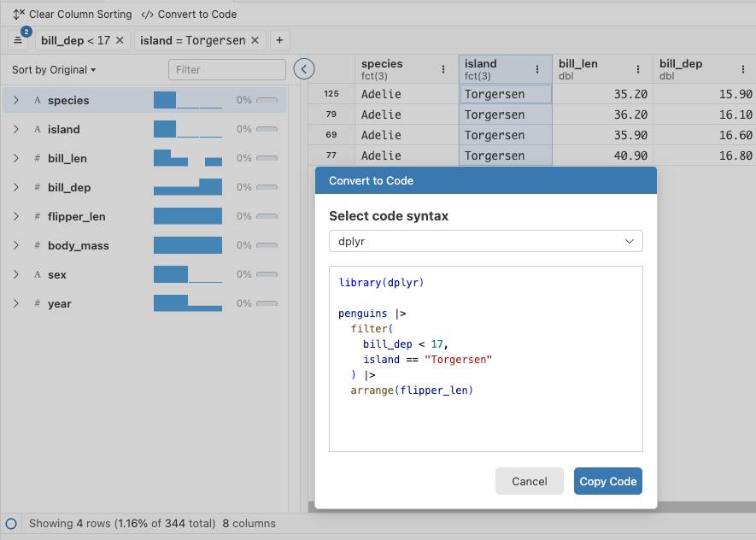Focus the column Filter search field
This screenshot has width=756, height=540.
(227, 69)
